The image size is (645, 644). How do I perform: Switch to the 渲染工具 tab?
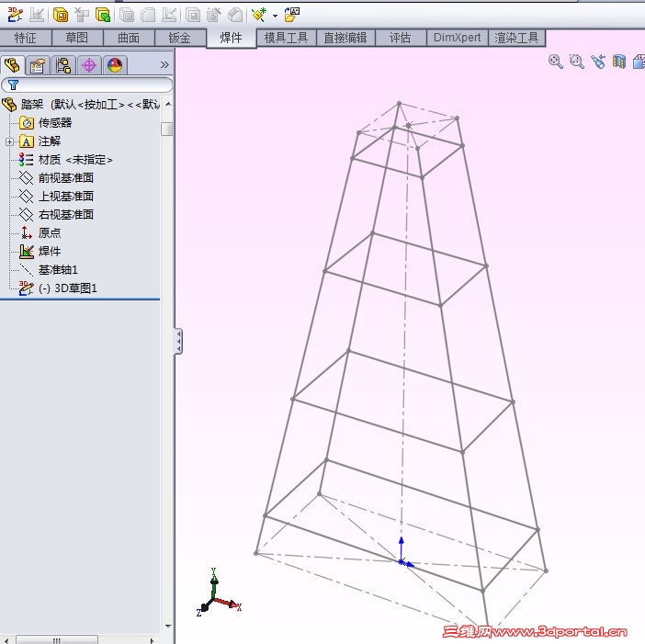516,38
